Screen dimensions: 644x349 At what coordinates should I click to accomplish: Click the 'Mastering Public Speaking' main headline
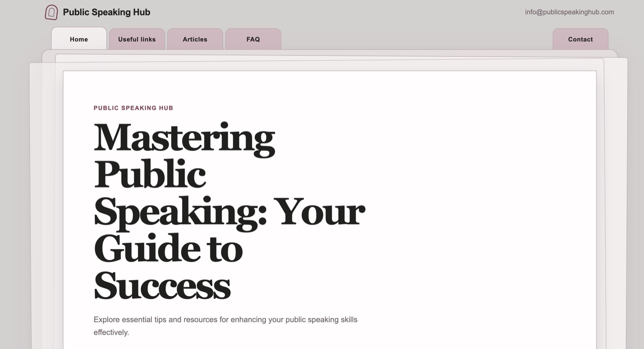[x=229, y=210]
